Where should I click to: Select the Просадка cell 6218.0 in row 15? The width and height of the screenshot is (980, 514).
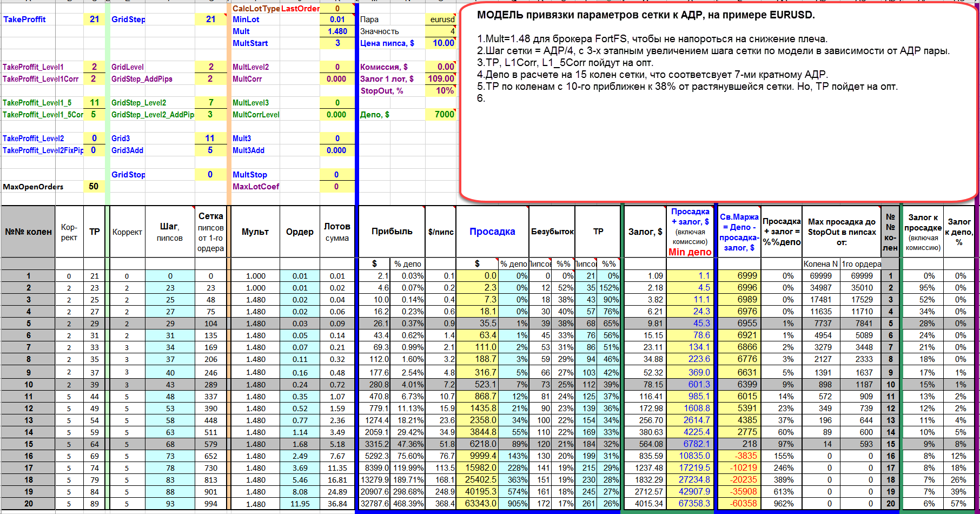[x=477, y=444]
